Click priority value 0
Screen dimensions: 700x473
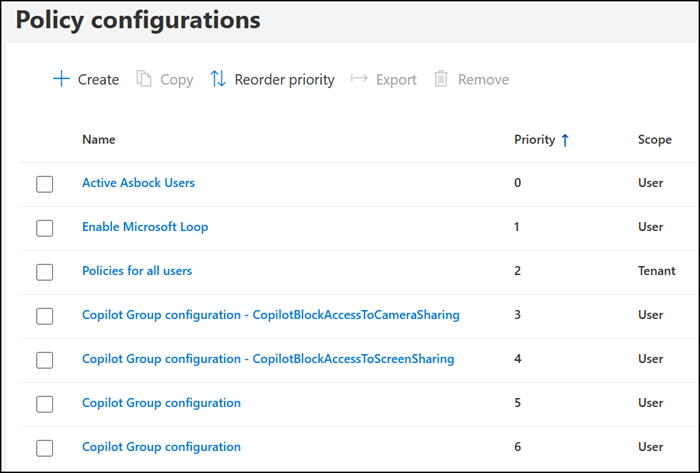517,183
